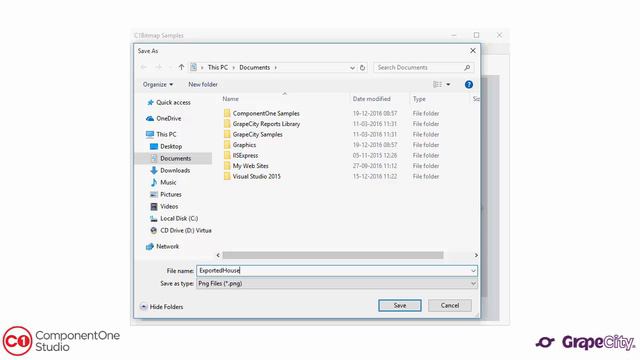640x360 pixels.
Task: Click the Local Disk (C:) drive icon
Action: (x=154, y=219)
